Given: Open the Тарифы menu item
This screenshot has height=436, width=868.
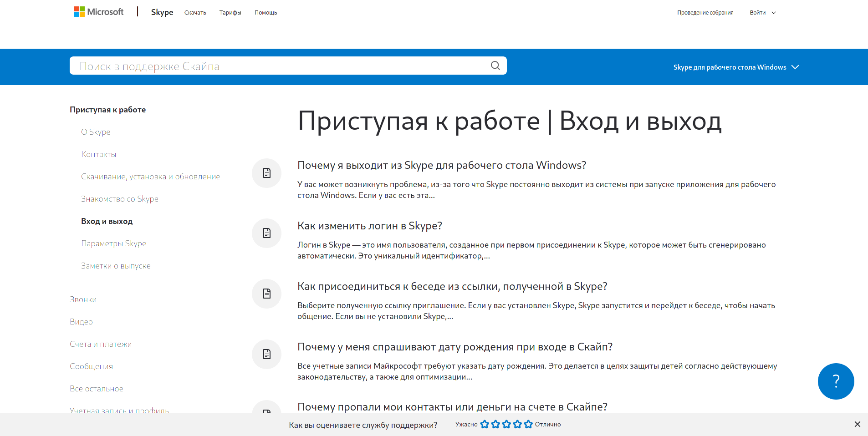Looking at the screenshot, I should (x=230, y=13).
